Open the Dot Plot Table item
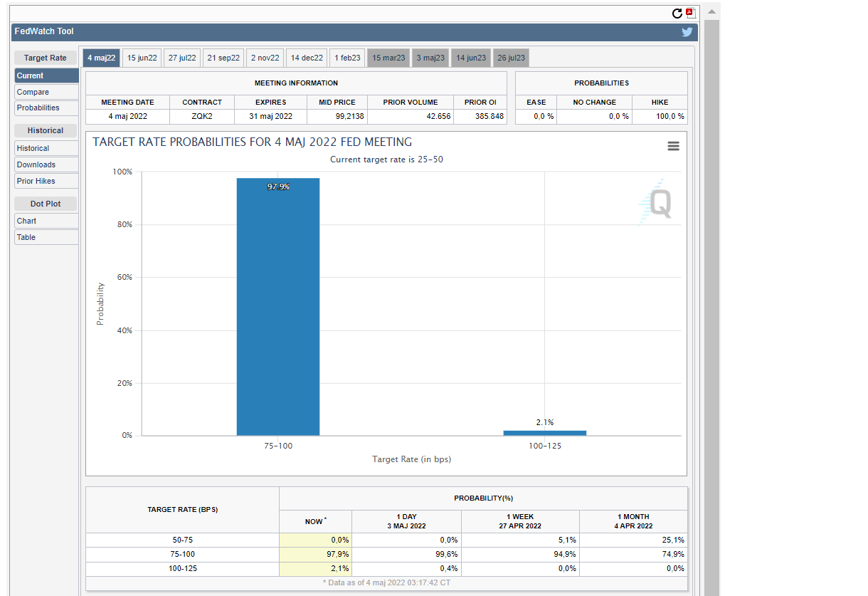This screenshot has height=596, width=868. click(x=46, y=237)
